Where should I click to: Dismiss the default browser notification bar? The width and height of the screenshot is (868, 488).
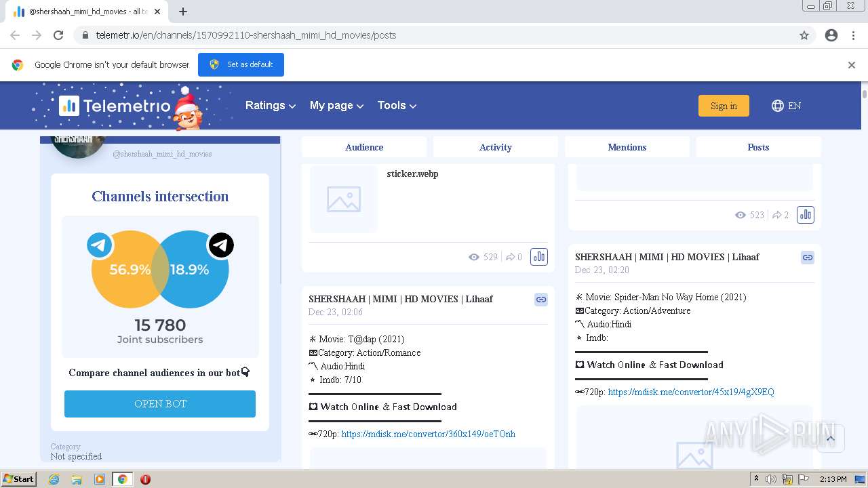tap(852, 65)
